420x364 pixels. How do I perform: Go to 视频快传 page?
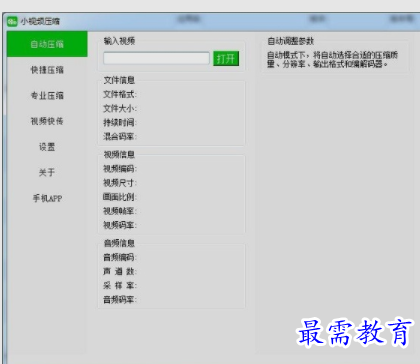pos(47,121)
